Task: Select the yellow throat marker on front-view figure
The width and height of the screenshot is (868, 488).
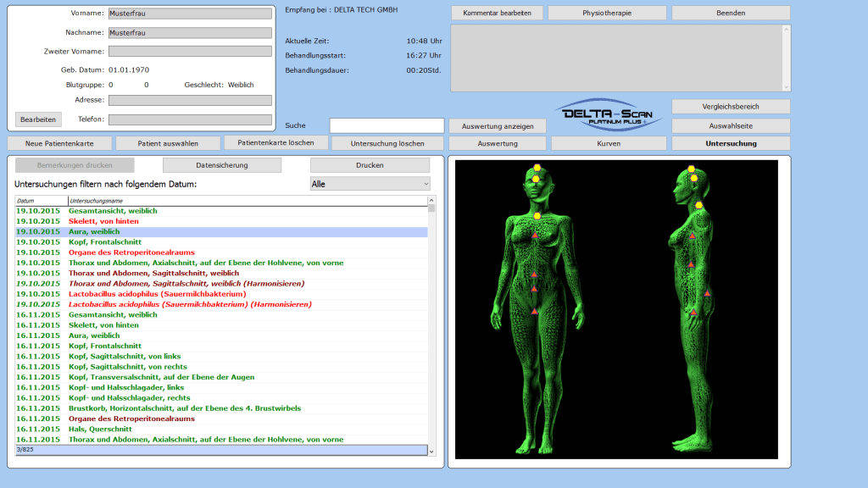Action: pyautogui.click(x=537, y=217)
